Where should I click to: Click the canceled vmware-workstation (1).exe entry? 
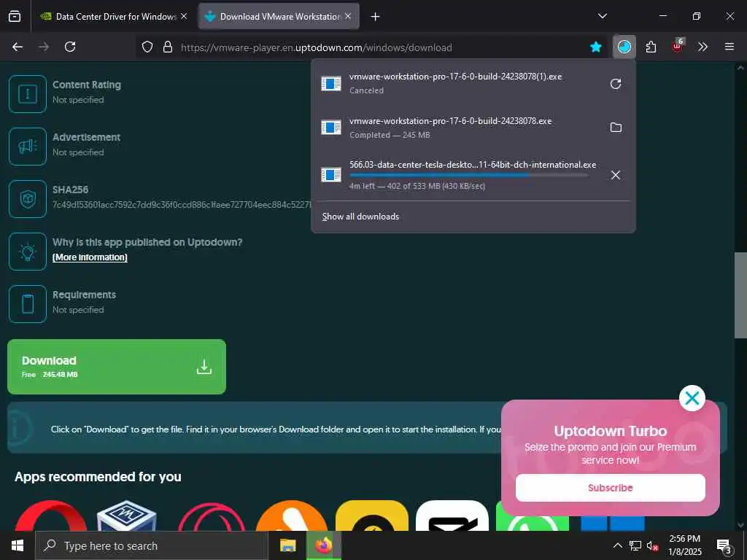click(x=457, y=84)
